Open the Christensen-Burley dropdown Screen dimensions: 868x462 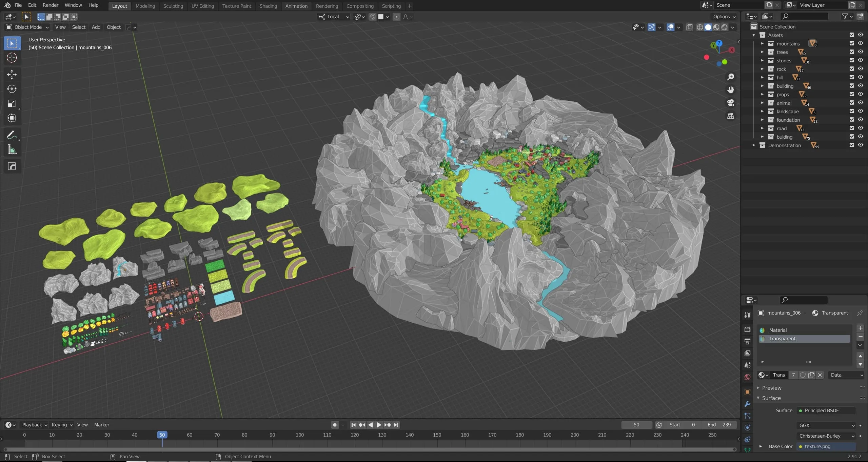[x=826, y=436]
